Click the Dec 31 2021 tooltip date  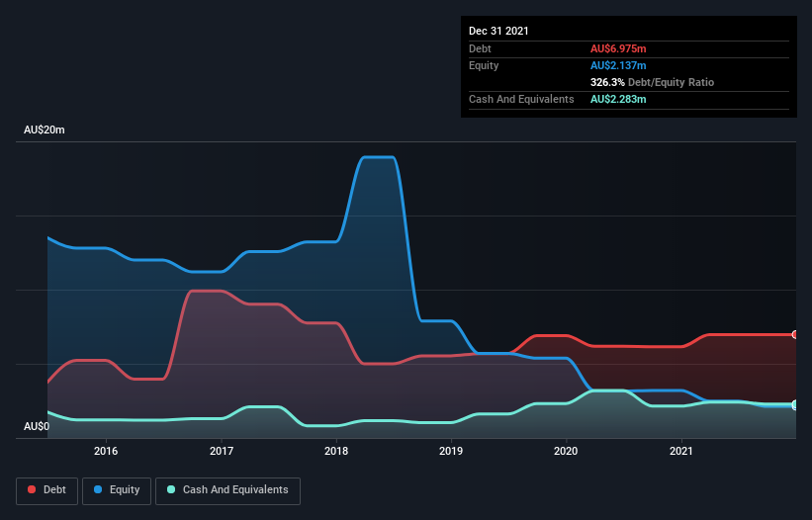pos(498,31)
